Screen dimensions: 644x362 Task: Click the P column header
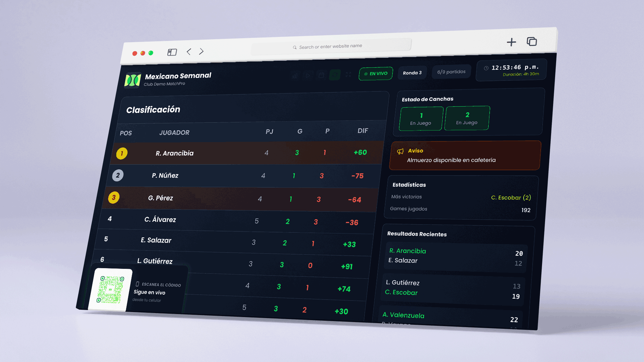(327, 131)
